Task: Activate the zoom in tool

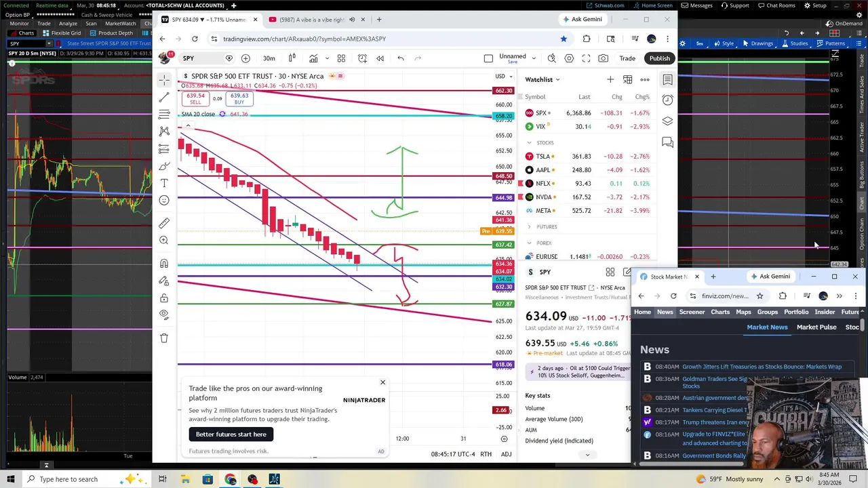Action: pyautogui.click(x=164, y=240)
